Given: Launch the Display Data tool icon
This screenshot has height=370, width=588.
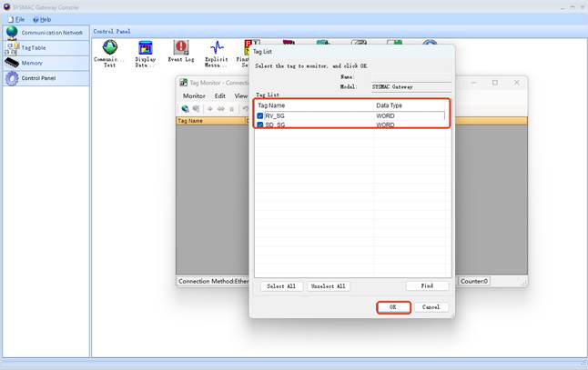Looking at the screenshot, I should 145,54.
